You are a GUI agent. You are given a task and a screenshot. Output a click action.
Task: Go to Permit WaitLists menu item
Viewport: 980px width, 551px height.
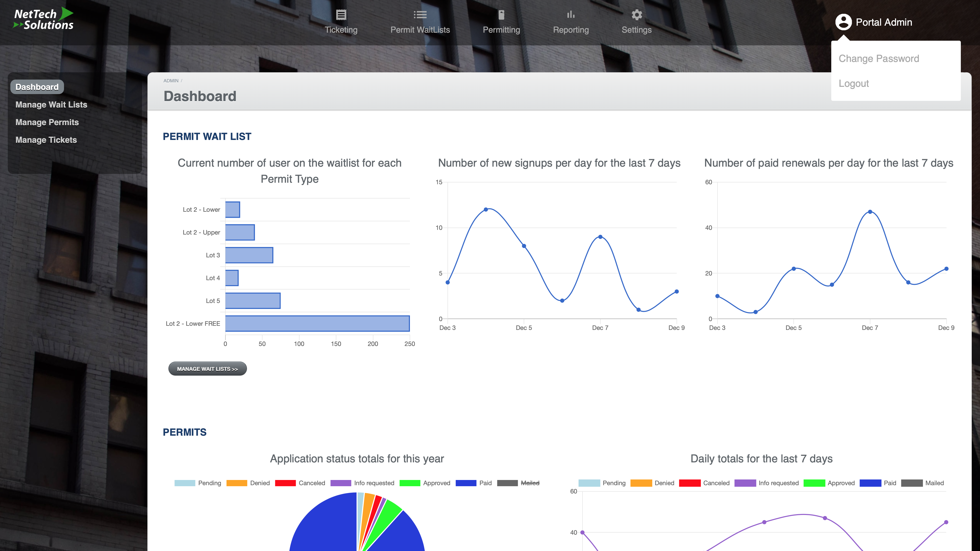coord(420,30)
